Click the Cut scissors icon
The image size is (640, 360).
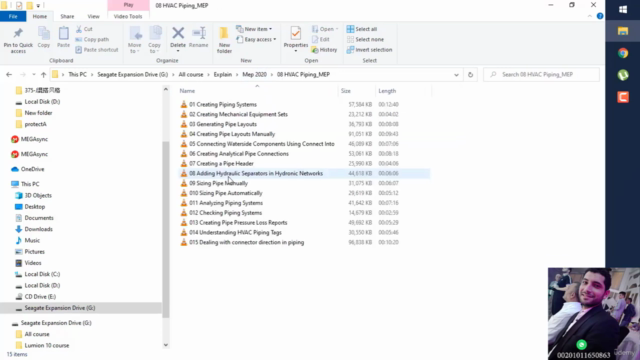79,29
